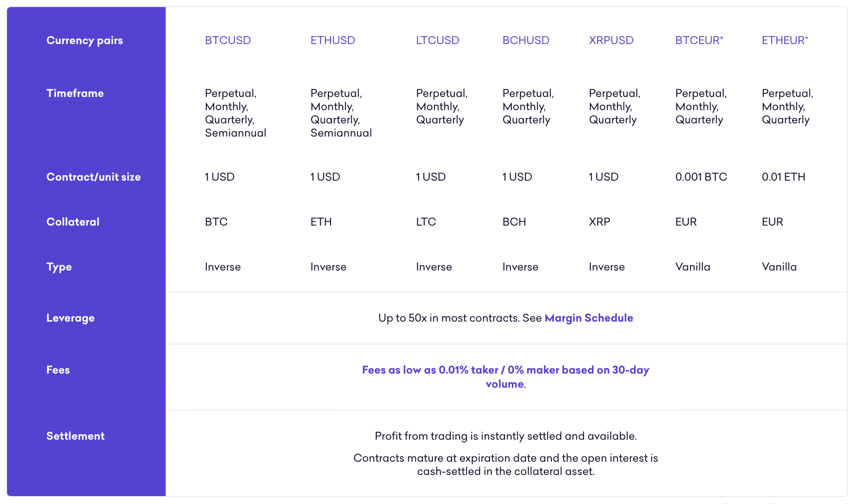The width and height of the screenshot is (854, 504).
Task: Open the BTCUSD currency pair link
Action: point(228,40)
